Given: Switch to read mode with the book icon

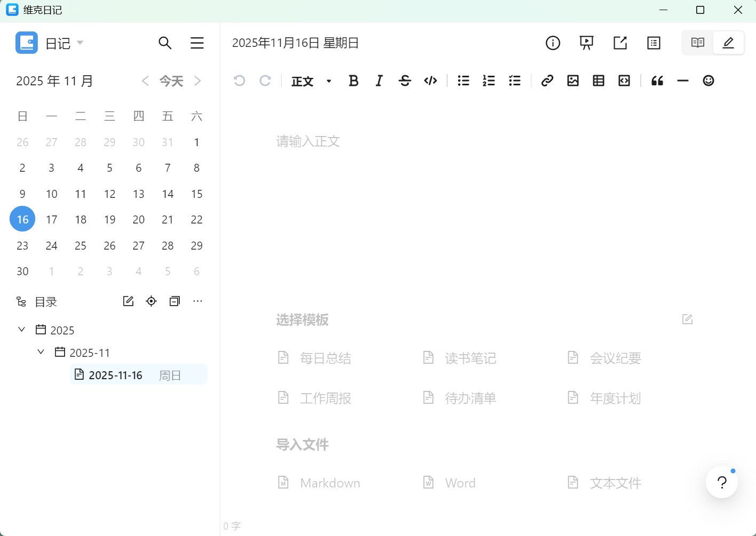Looking at the screenshot, I should [697, 43].
